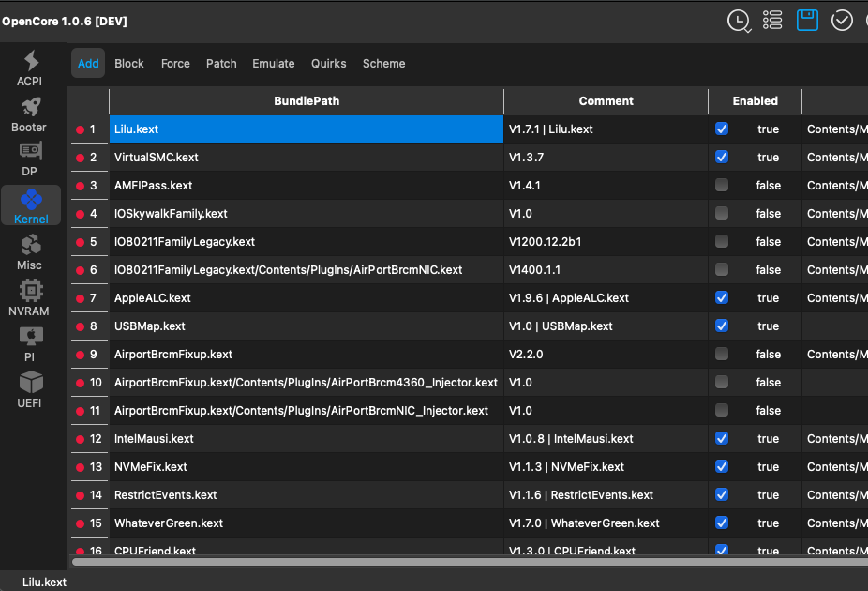This screenshot has height=591, width=868.
Task: Click red dot beside row 1
Action: (x=80, y=129)
